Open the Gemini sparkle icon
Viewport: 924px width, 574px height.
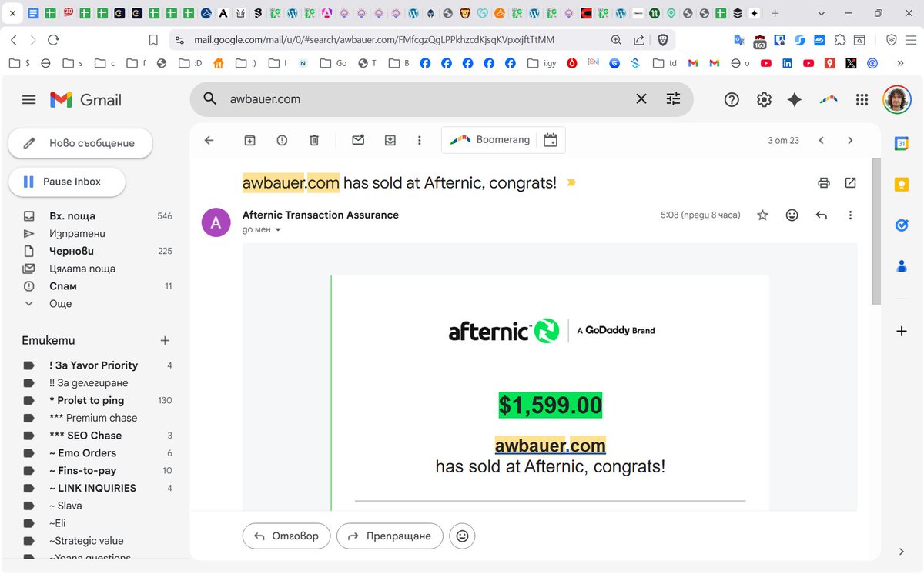click(x=795, y=99)
